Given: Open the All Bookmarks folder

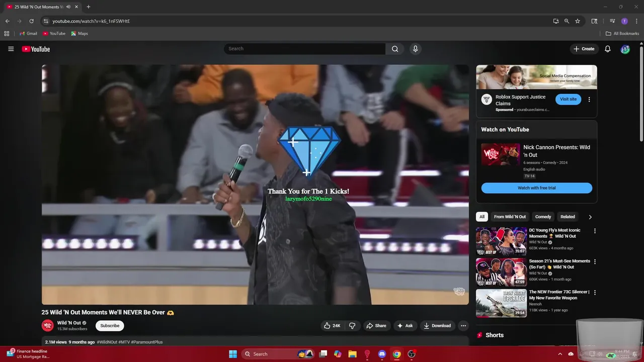Looking at the screenshot, I should 622,34.
